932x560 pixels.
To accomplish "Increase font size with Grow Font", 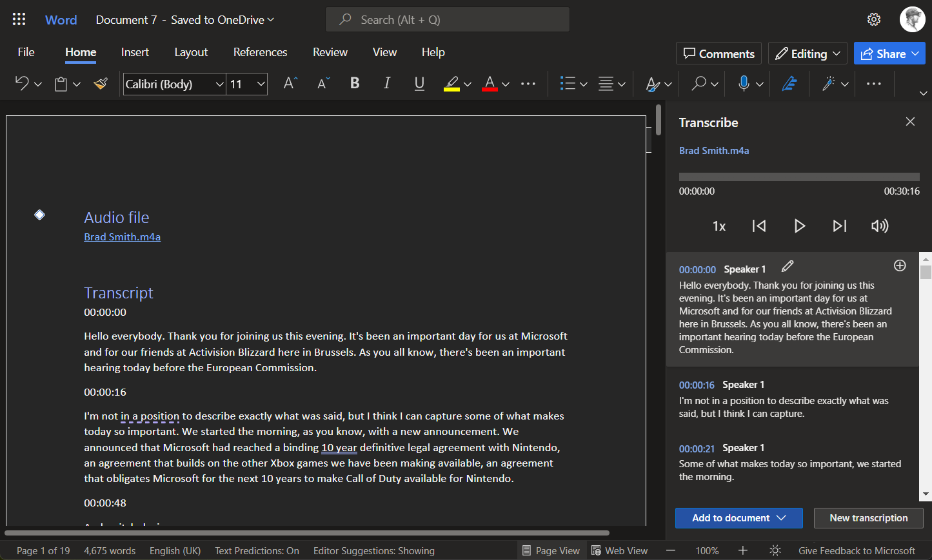I will (x=290, y=83).
